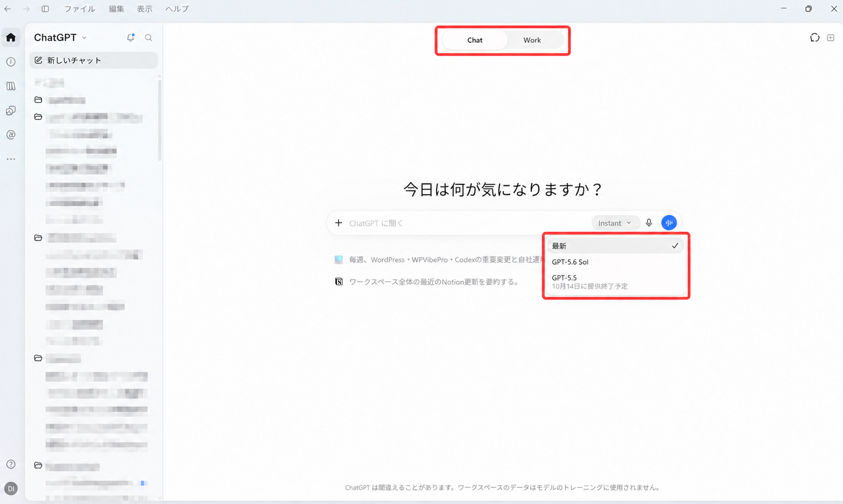Open the clock icon in the left rail
Image resolution: width=843 pixels, height=504 pixels.
tap(11, 62)
